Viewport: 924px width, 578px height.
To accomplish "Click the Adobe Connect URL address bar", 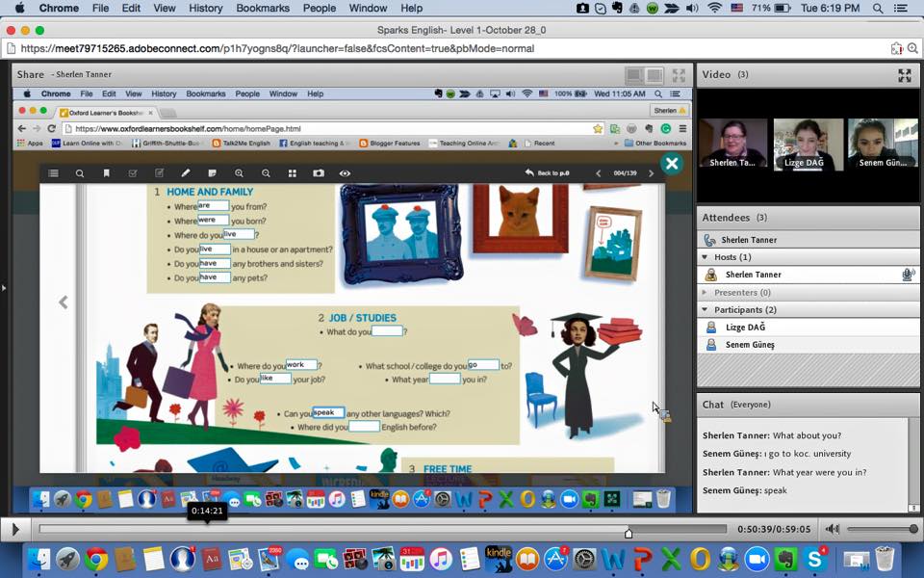I will click(x=448, y=49).
